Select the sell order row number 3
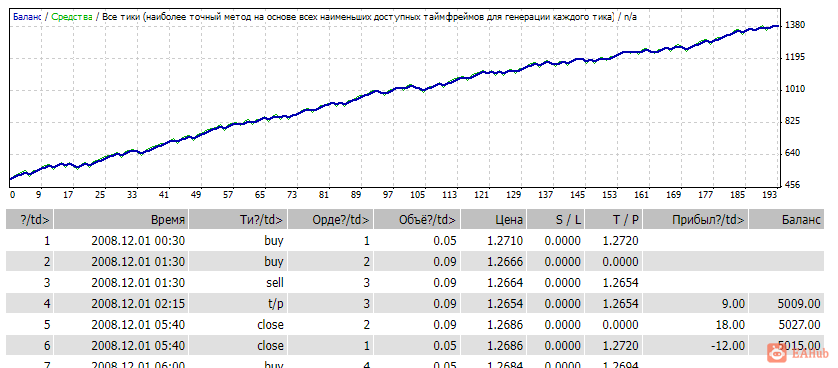The image size is (838, 368). [415, 283]
